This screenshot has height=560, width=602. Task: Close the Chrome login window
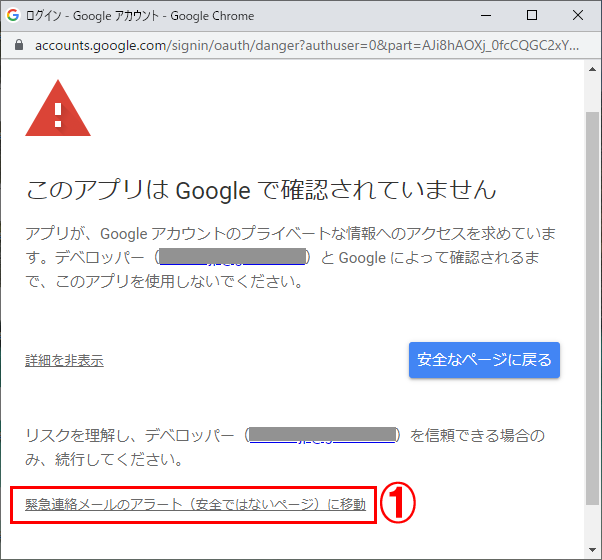tap(578, 15)
